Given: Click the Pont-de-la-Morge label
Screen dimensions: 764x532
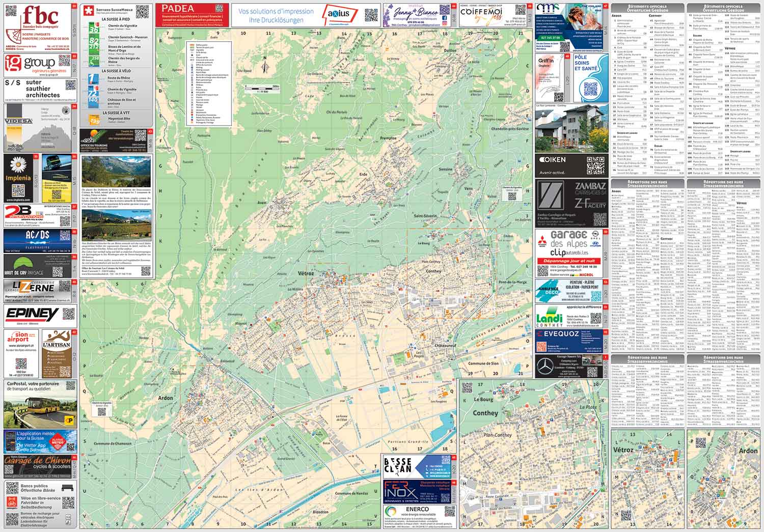Looking at the screenshot, I should 513,282.
